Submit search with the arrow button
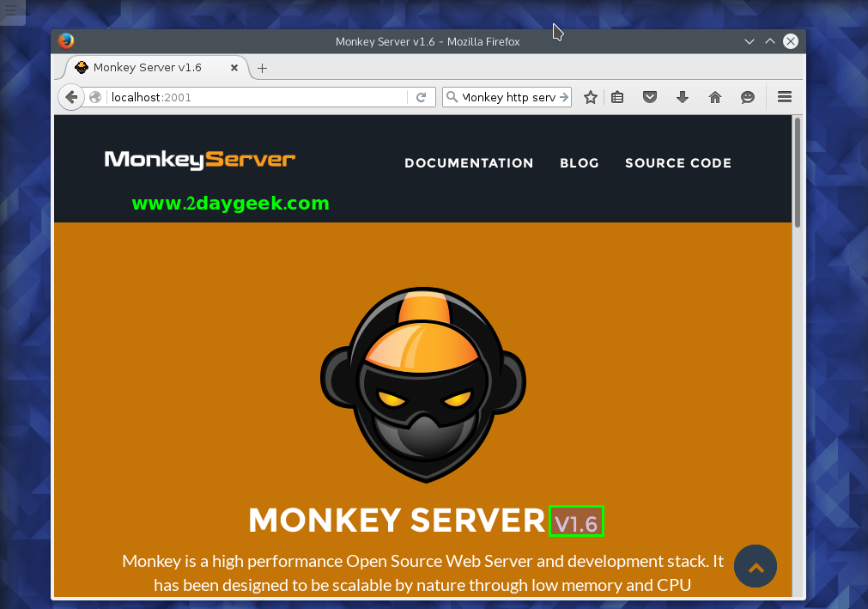The image size is (868, 609). 564,98
